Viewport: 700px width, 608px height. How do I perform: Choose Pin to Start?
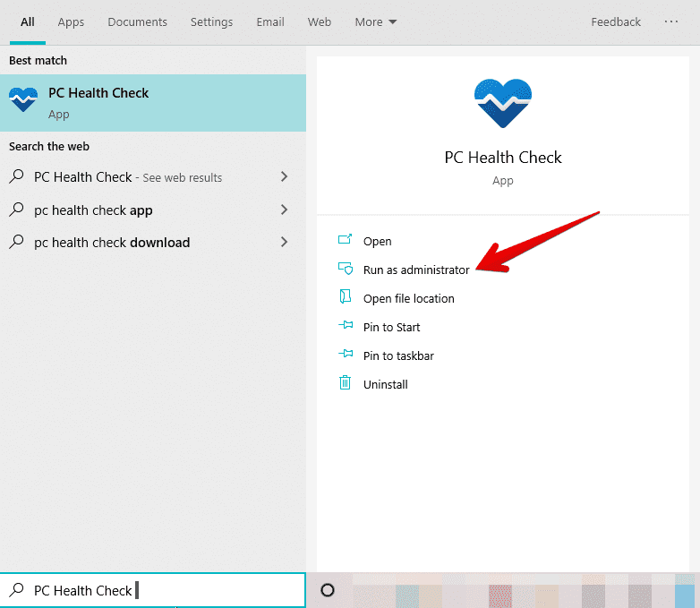click(391, 327)
